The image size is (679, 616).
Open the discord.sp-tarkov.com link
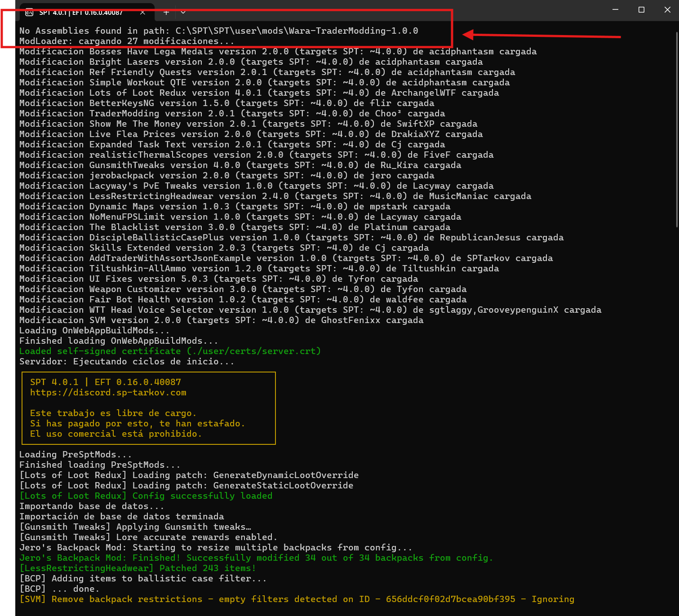point(108,392)
